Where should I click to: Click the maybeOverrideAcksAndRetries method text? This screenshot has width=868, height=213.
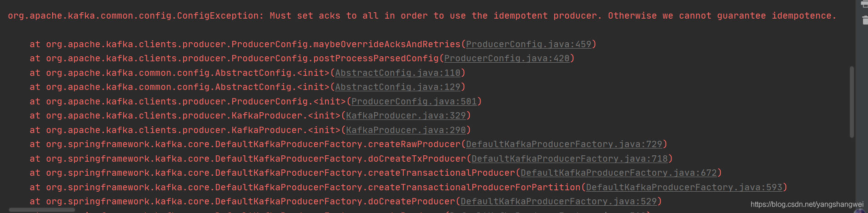(386, 44)
